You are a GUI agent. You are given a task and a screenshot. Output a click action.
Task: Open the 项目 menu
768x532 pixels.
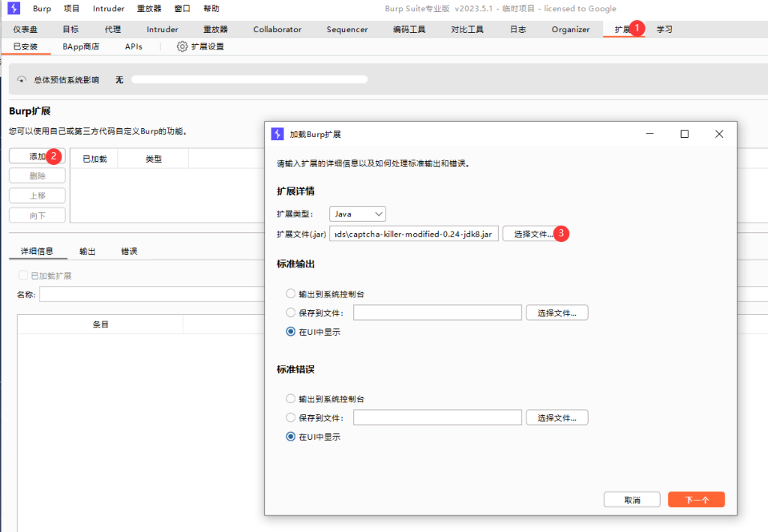[71, 8]
